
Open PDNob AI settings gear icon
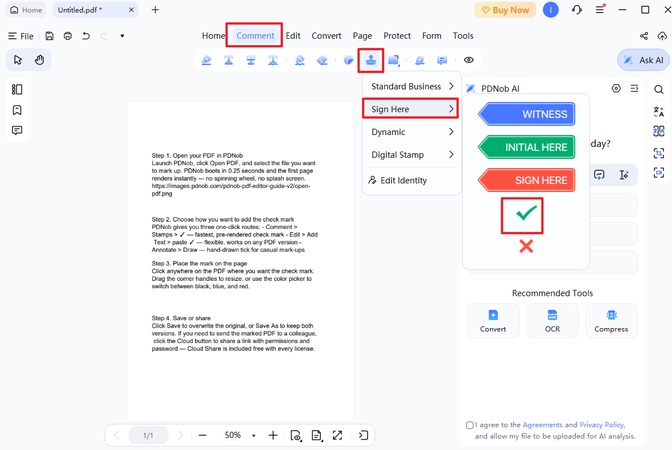point(616,88)
